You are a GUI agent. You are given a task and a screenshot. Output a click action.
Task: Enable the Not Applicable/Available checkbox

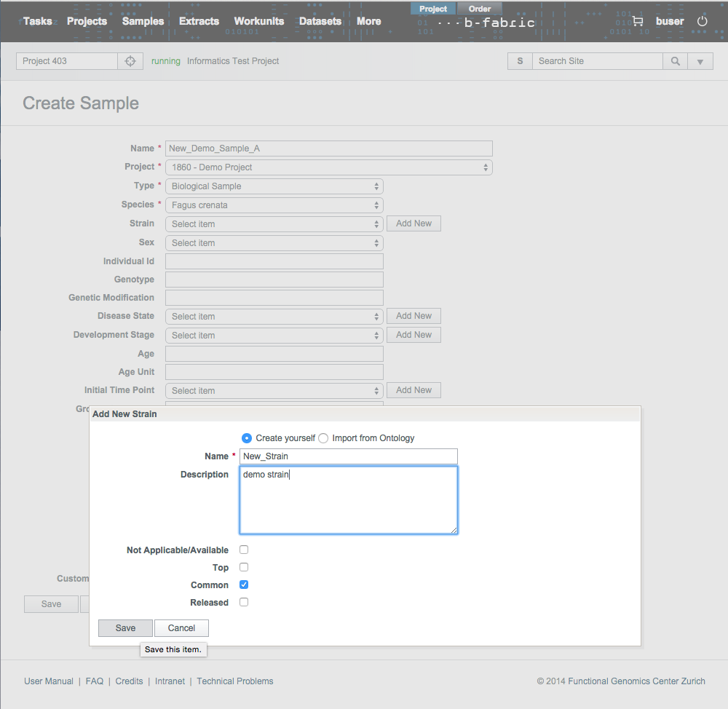pyautogui.click(x=244, y=550)
